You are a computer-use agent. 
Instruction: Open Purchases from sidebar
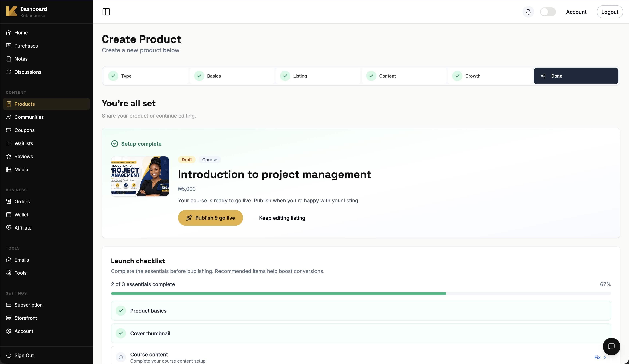[x=46, y=46]
